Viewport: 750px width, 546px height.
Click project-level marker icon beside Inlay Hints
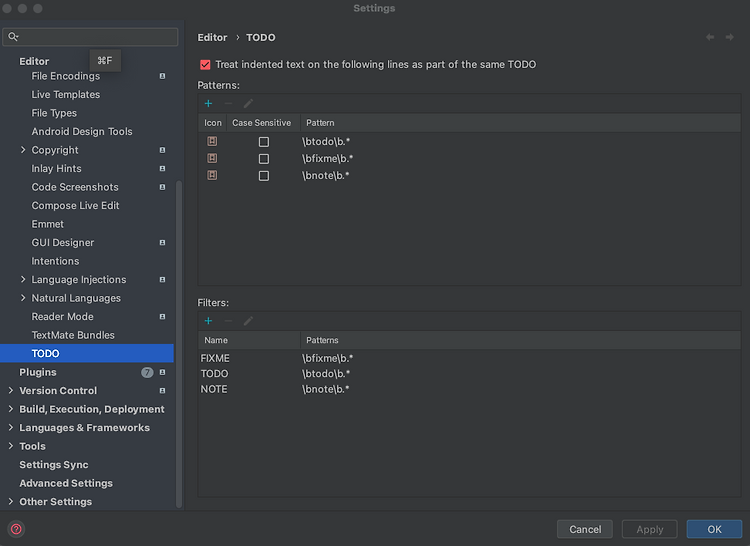click(162, 169)
